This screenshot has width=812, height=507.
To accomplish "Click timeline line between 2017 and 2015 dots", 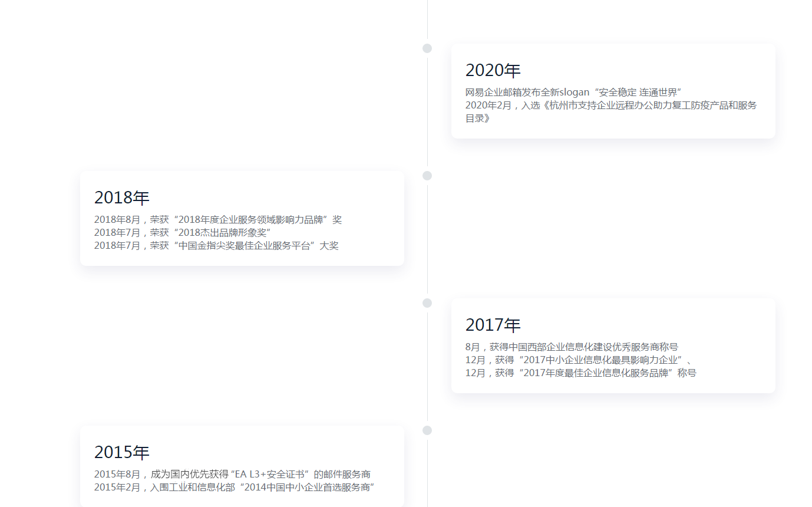I will point(427,367).
